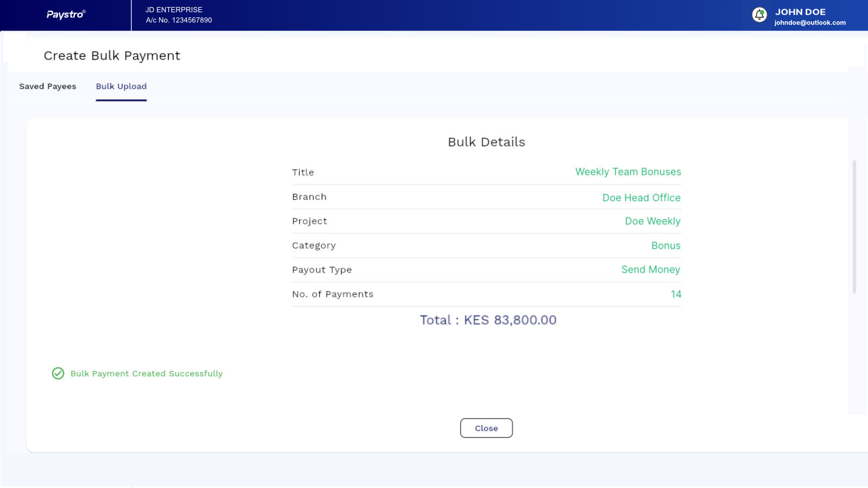Select the Bulk Upload tab

click(x=121, y=86)
